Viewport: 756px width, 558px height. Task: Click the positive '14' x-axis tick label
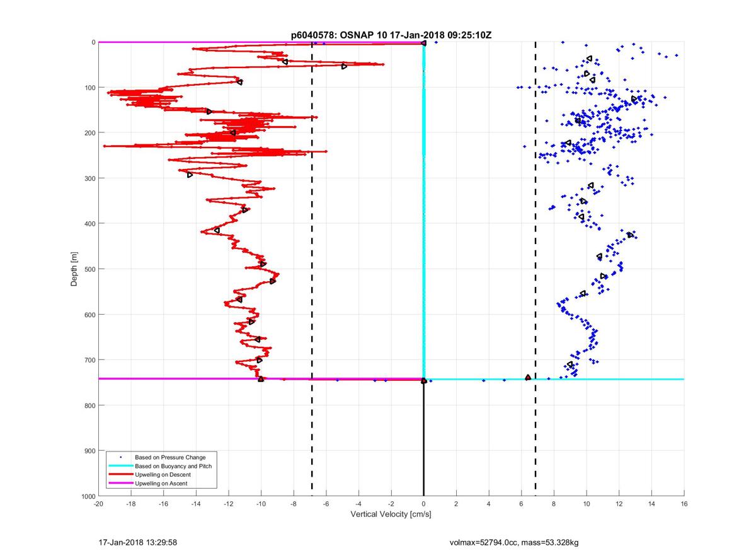pos(651,504)
